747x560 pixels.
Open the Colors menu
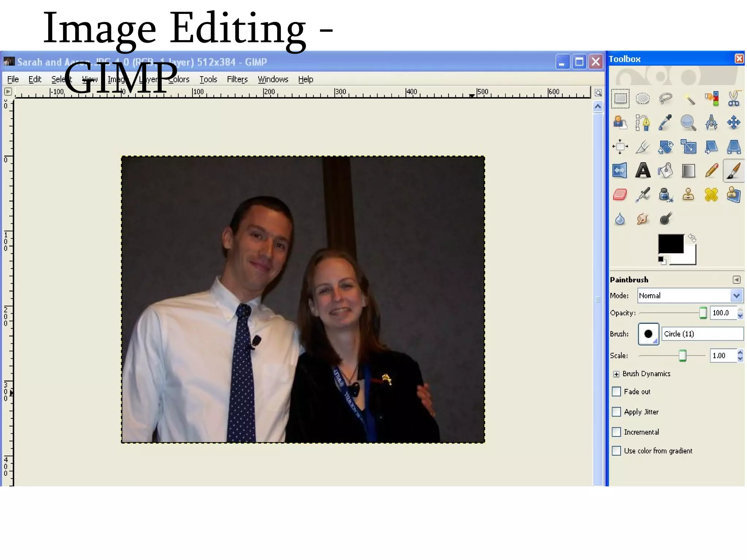click(179, 79)
